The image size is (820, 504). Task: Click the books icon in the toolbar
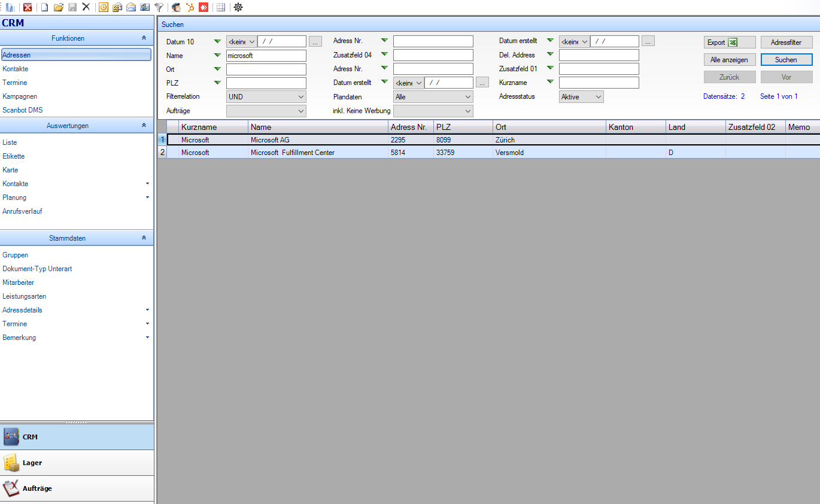10,7
